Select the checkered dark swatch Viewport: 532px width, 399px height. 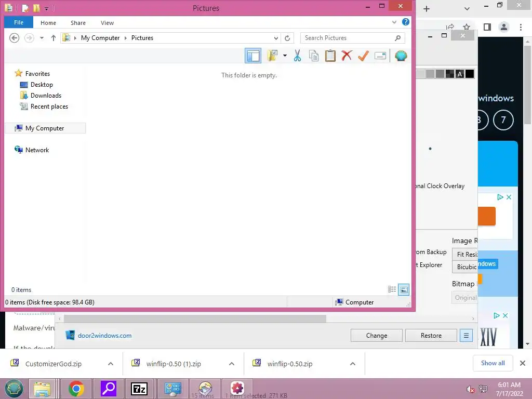pos(450,74)
